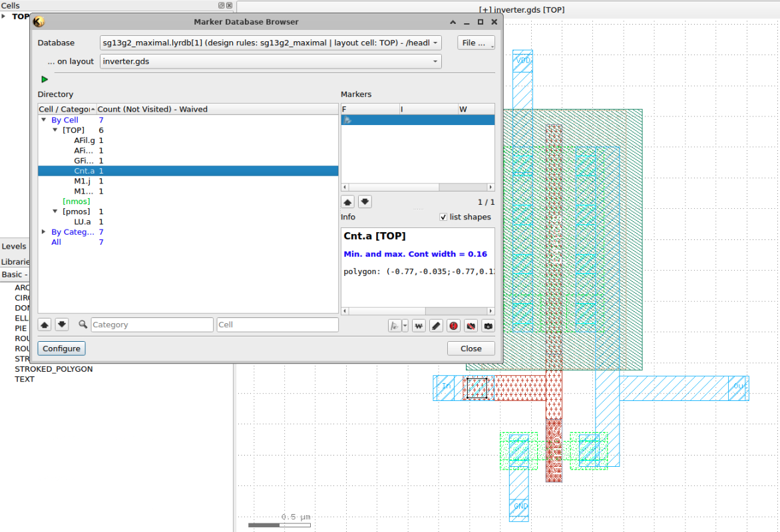Close the Cells panel with its X icon
780x532 pixels.
230,5
